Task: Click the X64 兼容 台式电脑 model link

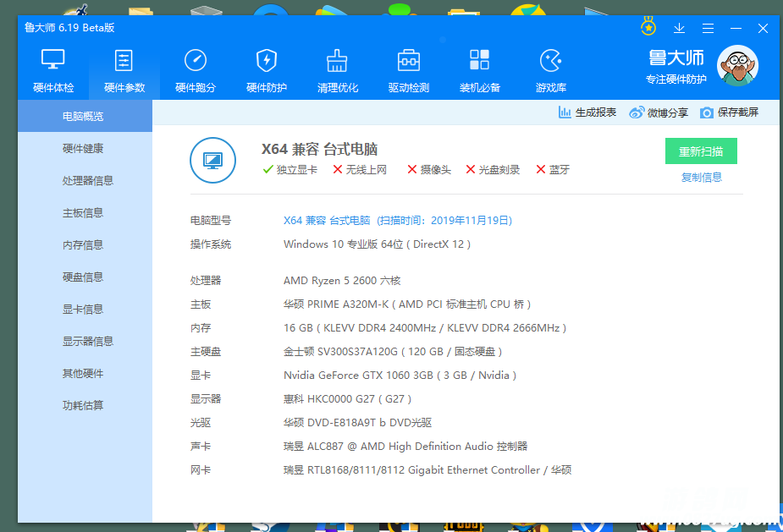Action: coord(327,221)
